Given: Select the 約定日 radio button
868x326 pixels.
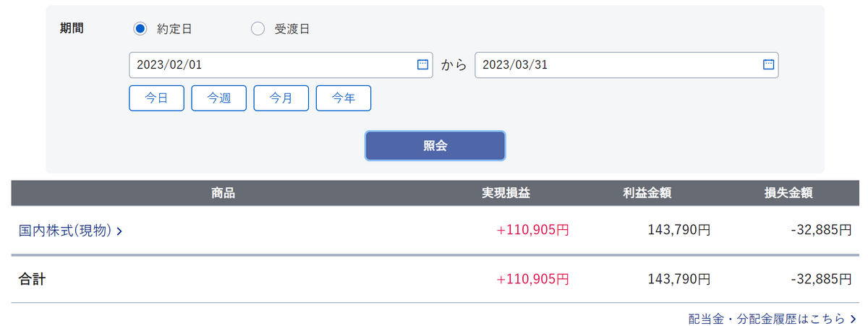Looking at the screenshot, I should click(140, 29).
